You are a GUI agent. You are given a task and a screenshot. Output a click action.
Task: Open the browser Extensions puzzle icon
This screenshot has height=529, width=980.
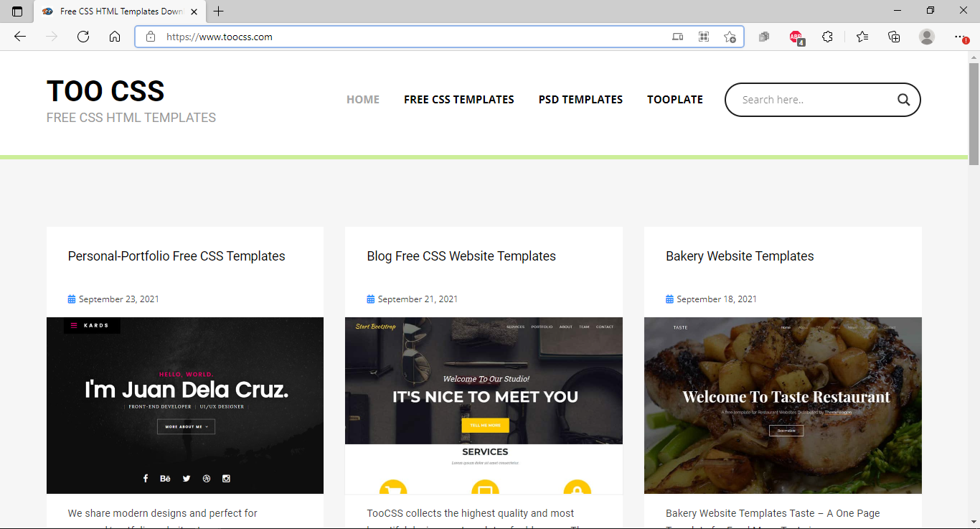[x=827, y=37]
